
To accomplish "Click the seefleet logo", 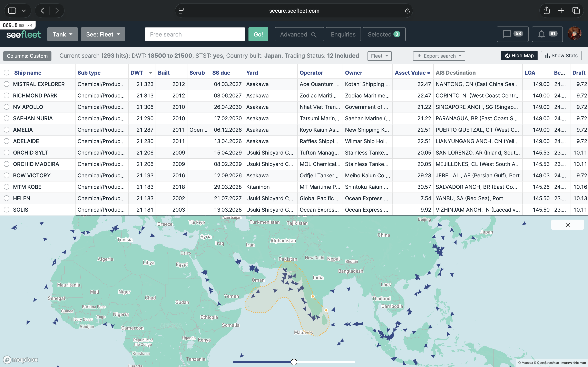I will click(23, 34).
